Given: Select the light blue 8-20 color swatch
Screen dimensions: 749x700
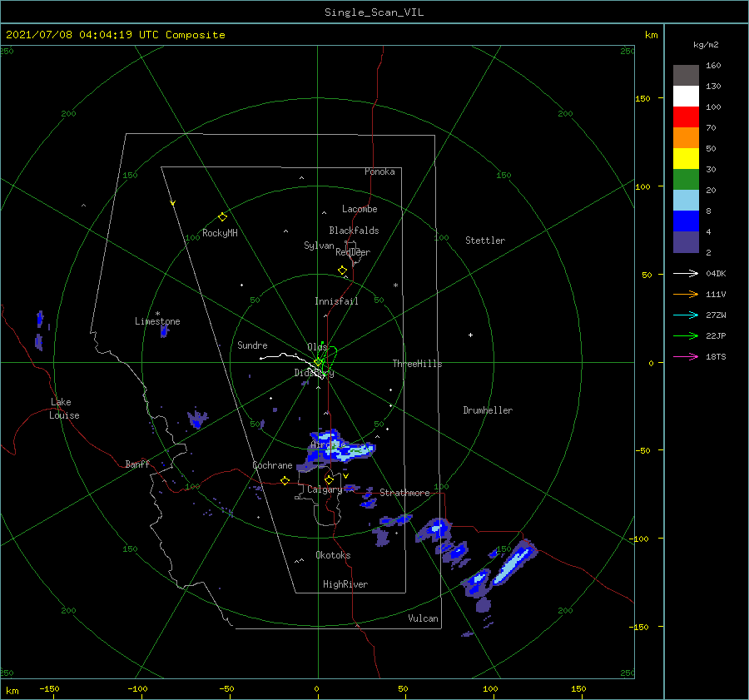Looking at the screenshot, I should 686,201.
